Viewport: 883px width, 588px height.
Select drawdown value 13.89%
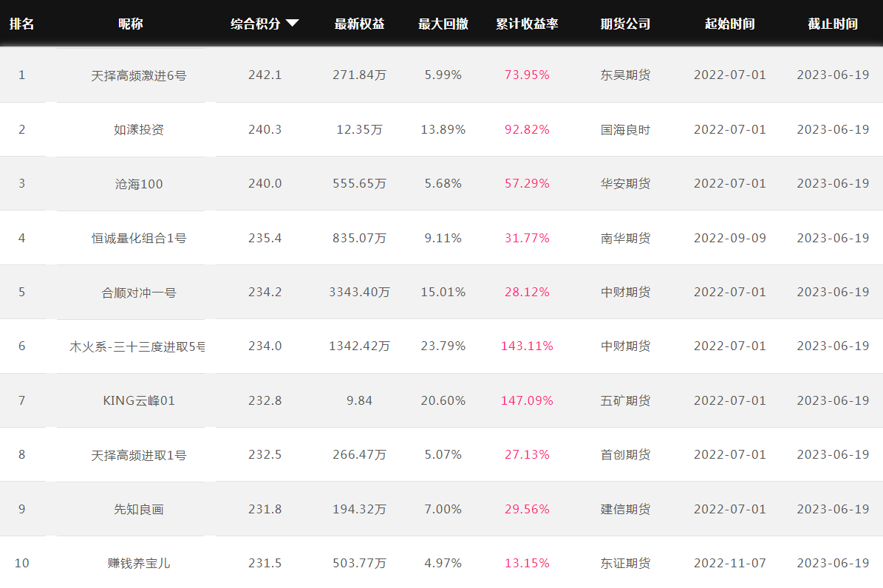443,129
